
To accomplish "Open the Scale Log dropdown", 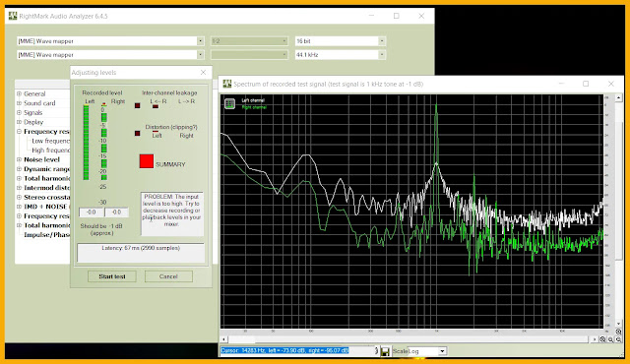I will pos(442,351).
